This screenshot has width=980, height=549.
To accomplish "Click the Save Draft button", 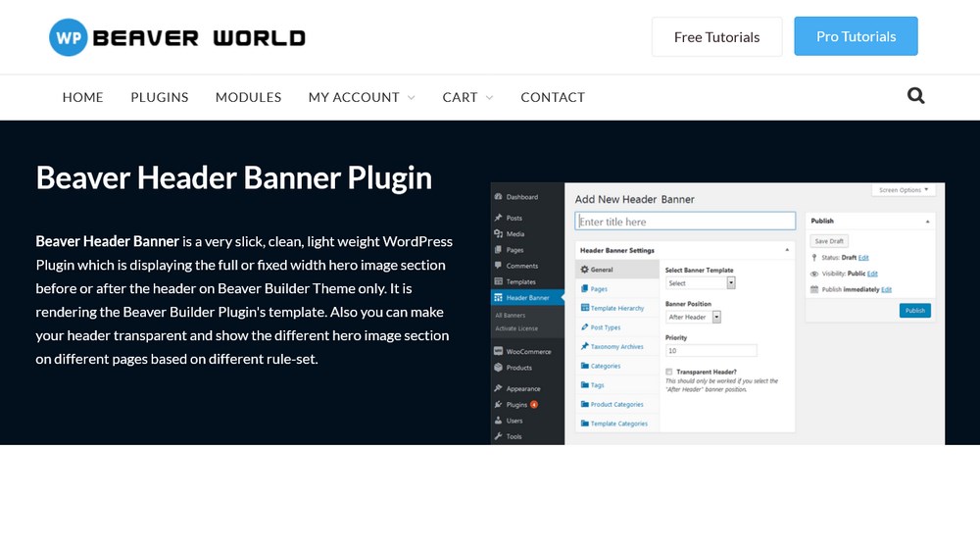I will [829, 241].
